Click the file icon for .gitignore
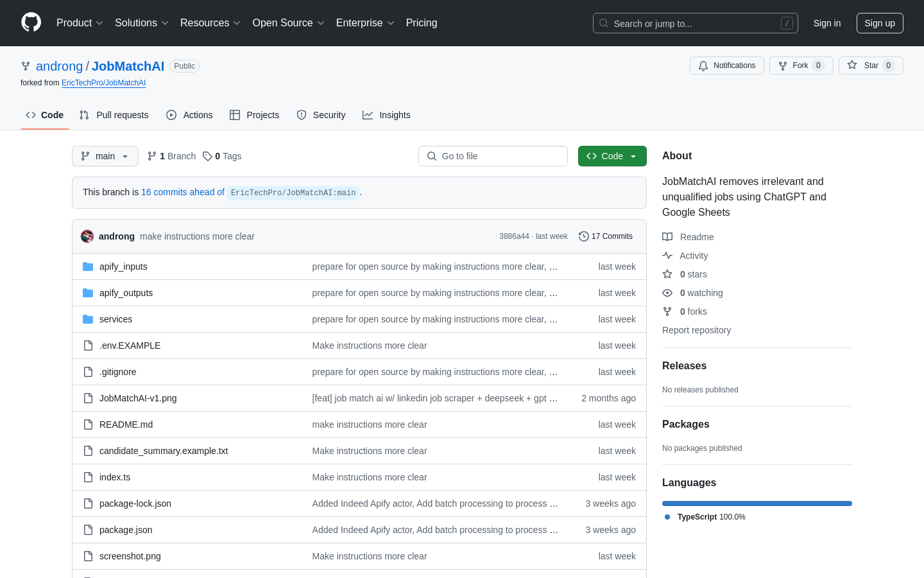924x578 pixels. click(x=88, y=372)
